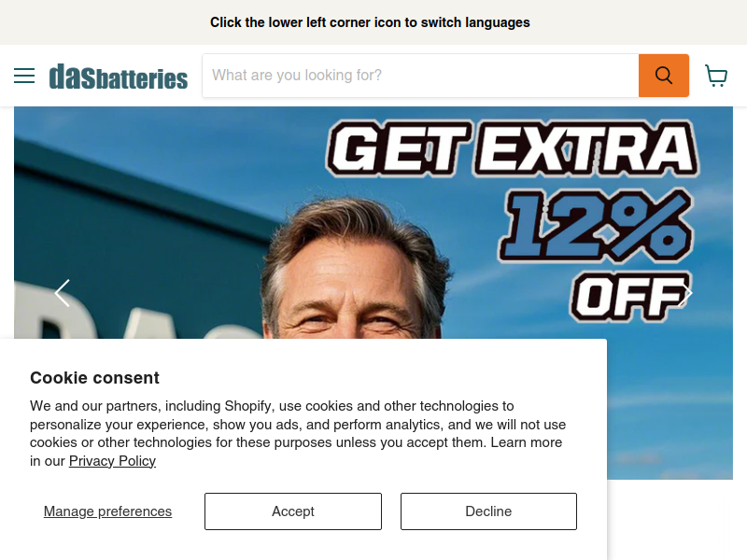
Task: Open the hamburger navigation menu
Action: (24, 76)
